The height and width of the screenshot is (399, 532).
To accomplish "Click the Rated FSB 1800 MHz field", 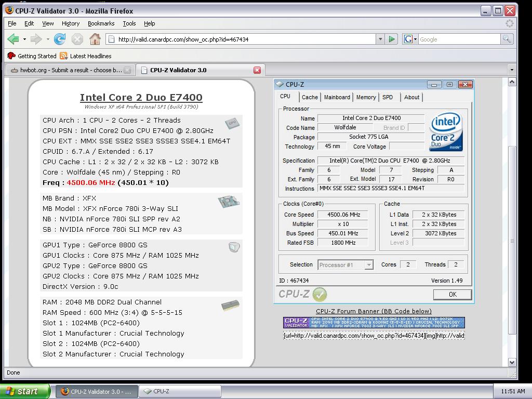I will tap(343, 243).
